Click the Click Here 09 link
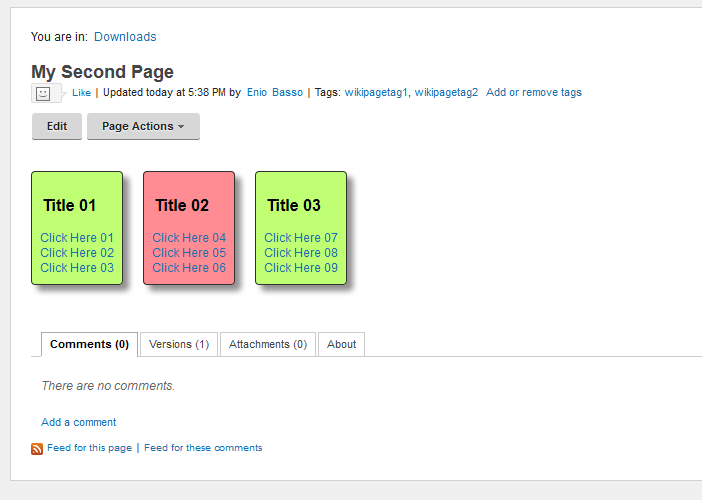The height and width of the screenshot is (500, 702). click(301, 268)
